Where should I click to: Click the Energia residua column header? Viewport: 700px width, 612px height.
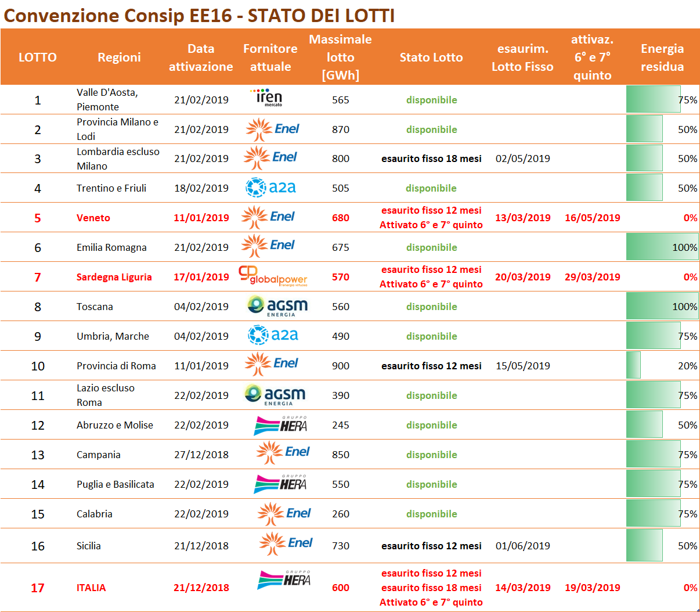click(662, 57)
